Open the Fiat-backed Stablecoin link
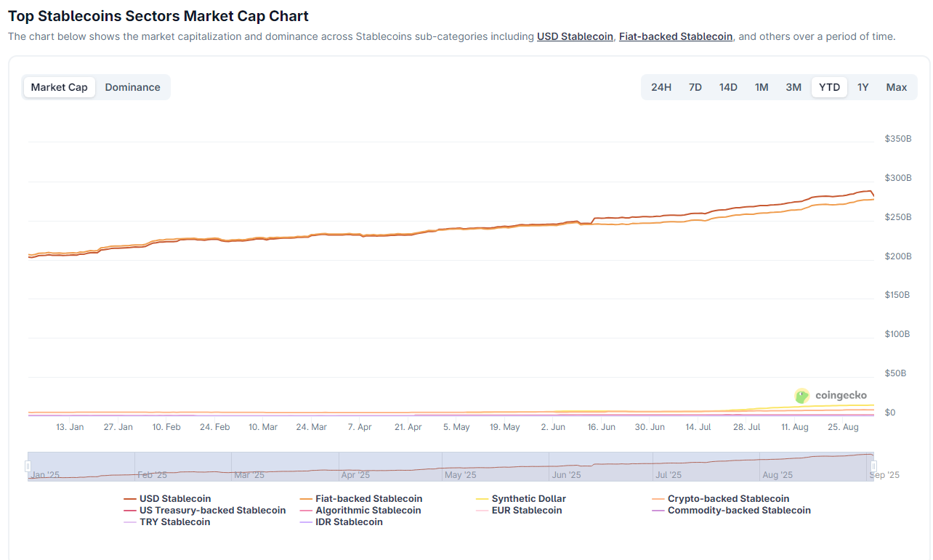The height and width of the screenshot is (560, 933). pos(675,36)
